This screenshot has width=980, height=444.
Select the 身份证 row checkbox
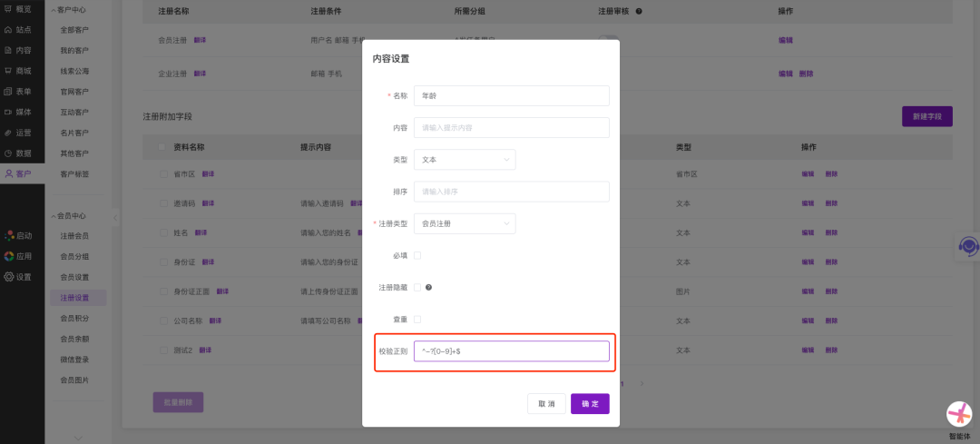tap(163, 262)
